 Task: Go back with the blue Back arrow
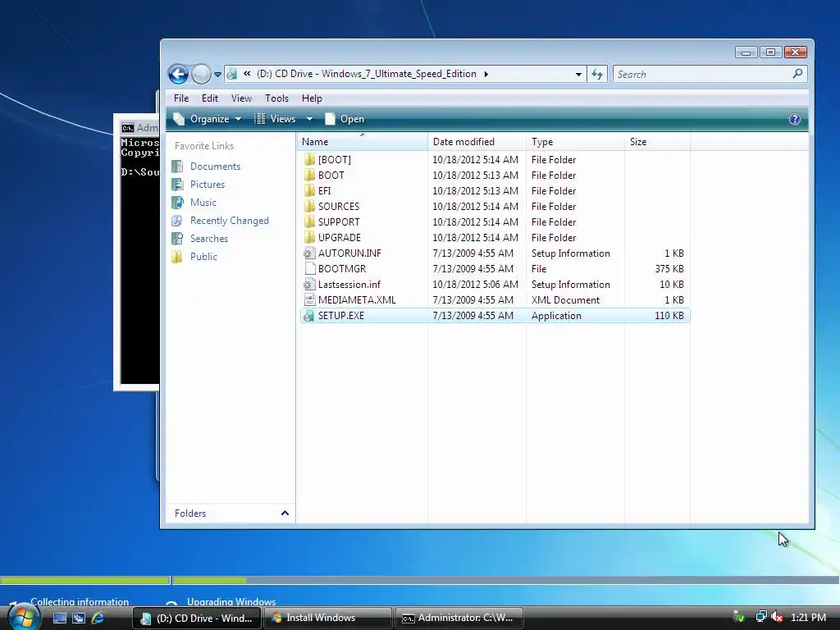tap(178, 74)
